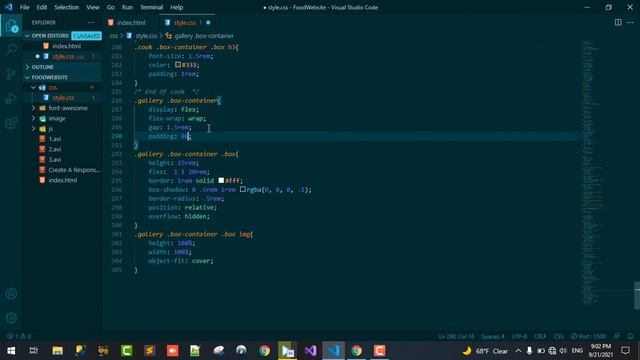
Task: Click errors and warnings indicator in status bar
Action: tap(19, 336)
